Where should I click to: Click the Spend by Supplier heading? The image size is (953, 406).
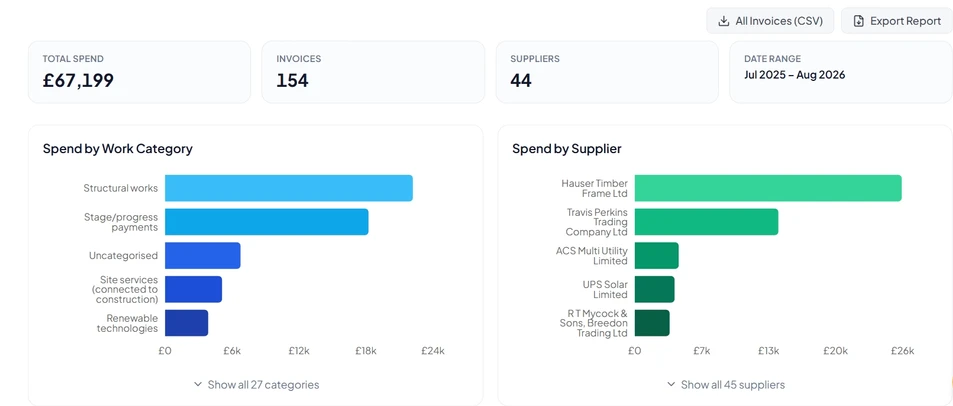click(566, 149)
